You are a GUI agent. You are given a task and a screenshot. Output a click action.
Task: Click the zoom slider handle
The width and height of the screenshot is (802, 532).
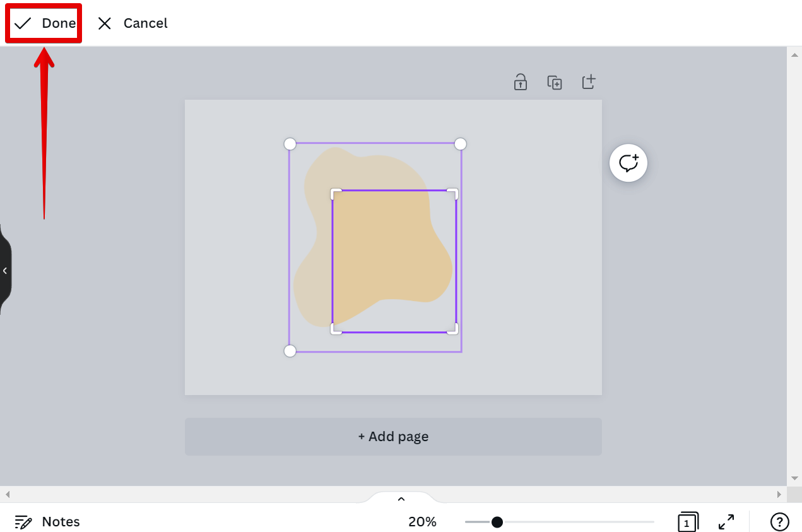[497, 522]
